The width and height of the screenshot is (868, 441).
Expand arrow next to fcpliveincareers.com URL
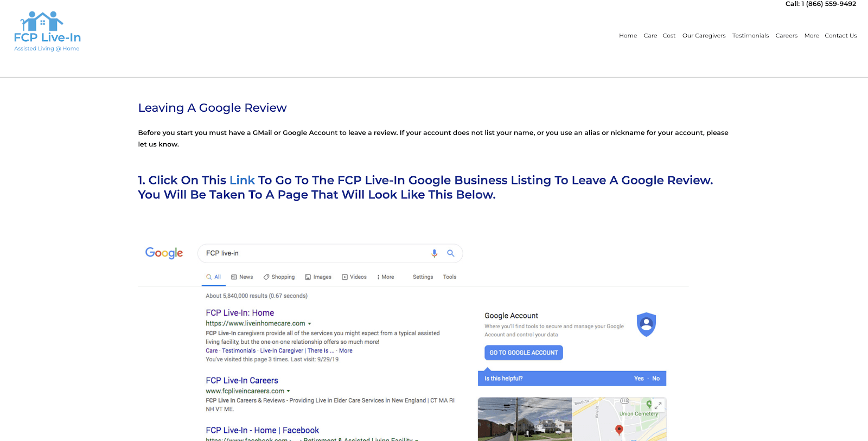(x=289, y=391)
